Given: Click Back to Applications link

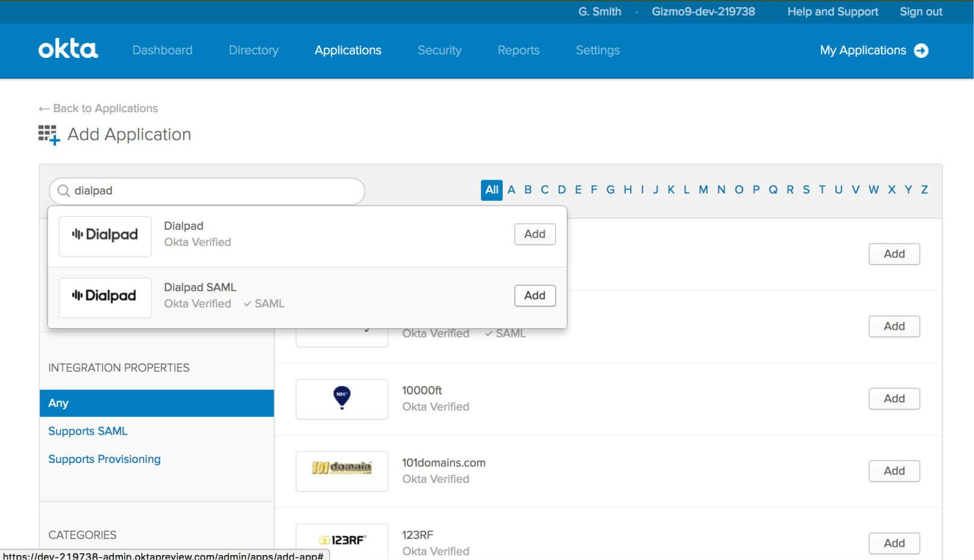Looking at the screenshot, I should [98, 108].
